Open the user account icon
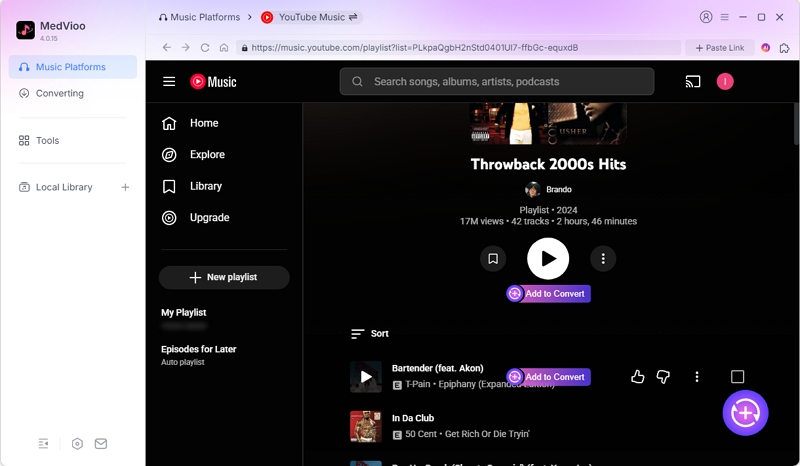800x466 pixels. click(706, 17)
